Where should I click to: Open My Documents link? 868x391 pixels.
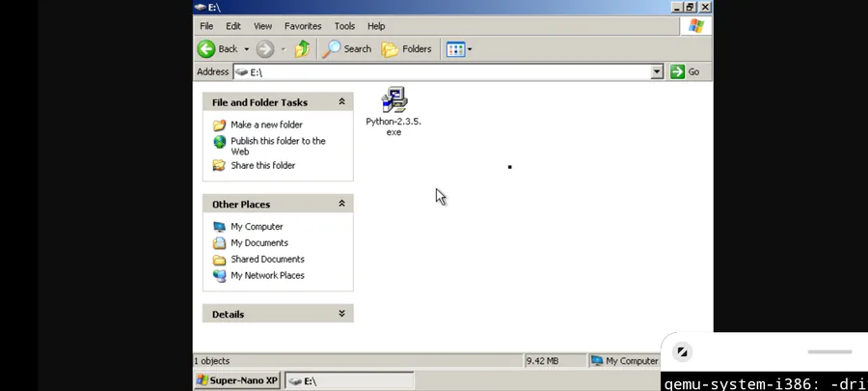[259, 242]
